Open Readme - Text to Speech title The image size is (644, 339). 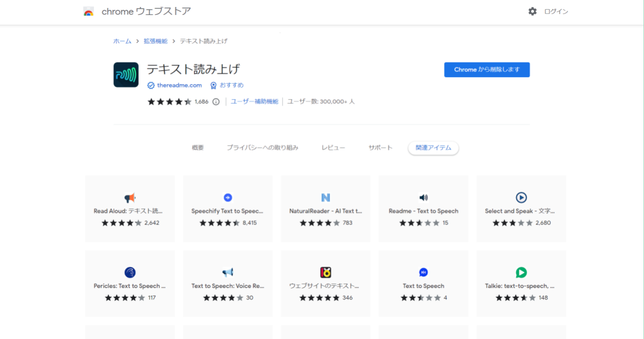[x=423, y=211]
